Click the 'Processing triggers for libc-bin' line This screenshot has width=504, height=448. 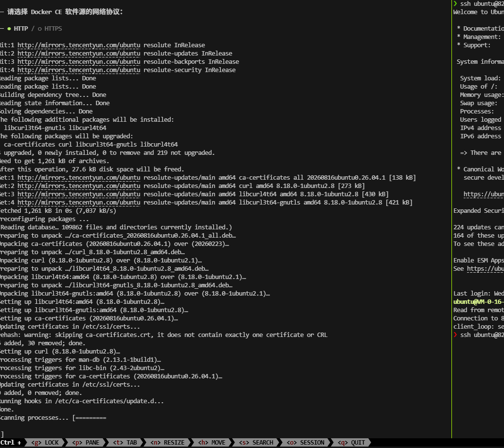(x=82, y=368)
